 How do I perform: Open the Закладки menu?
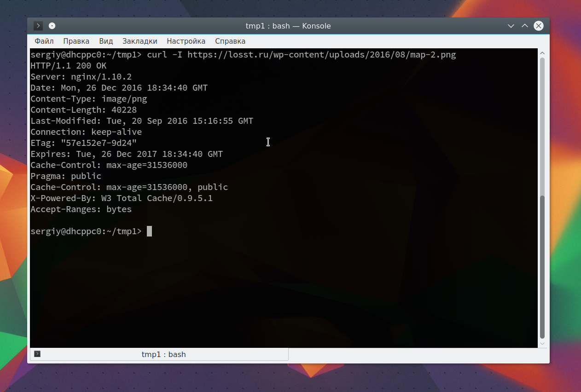pyautogui.click(x=140, y=41)
